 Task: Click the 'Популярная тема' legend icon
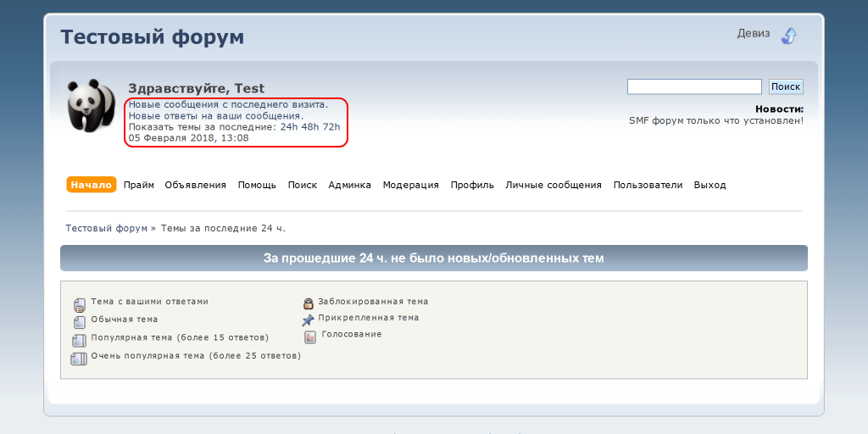(79, 340)
